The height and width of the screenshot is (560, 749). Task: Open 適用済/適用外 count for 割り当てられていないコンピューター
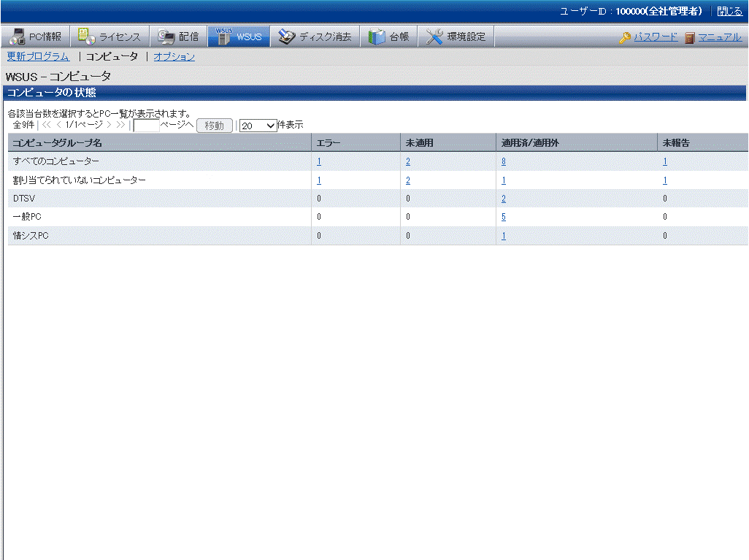504,180
